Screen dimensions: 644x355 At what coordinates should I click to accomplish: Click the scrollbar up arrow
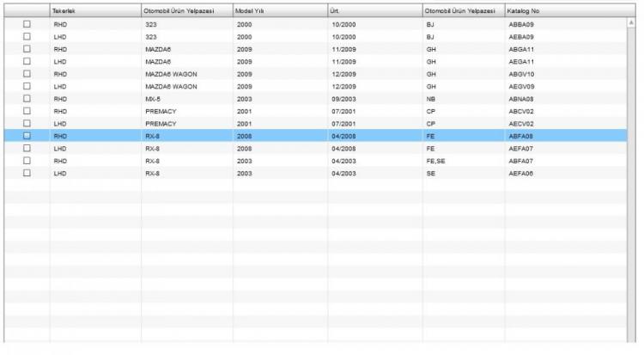631,22
